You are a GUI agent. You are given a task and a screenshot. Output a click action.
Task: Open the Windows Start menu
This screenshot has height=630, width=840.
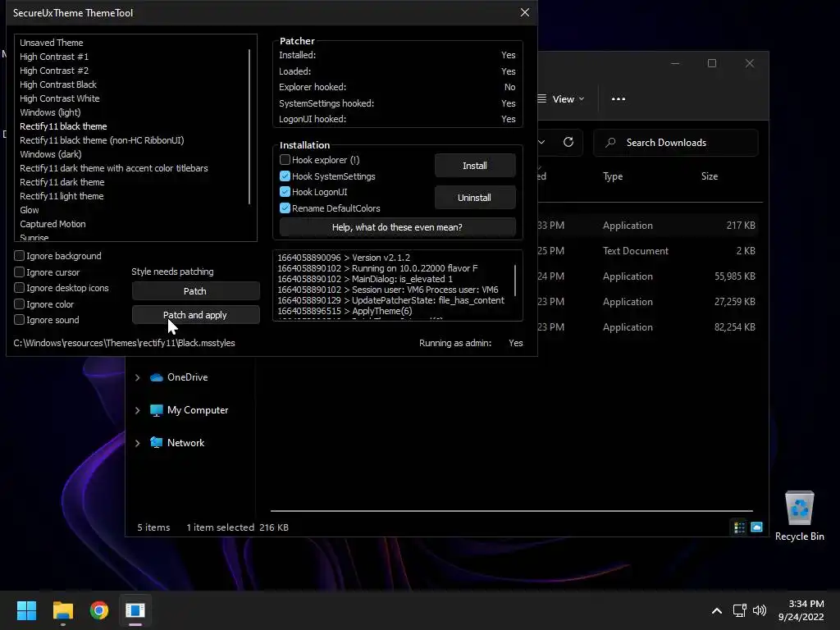pyautogui.click(x=26, y=610)
